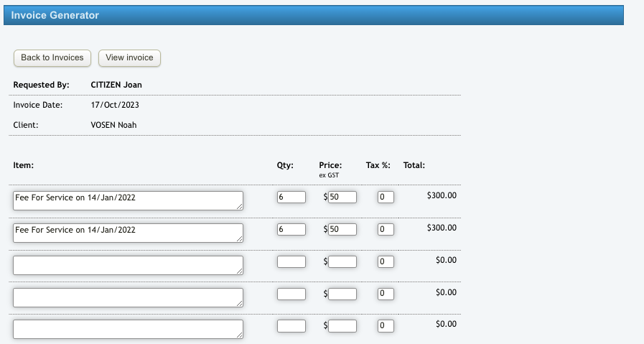
Task: Click the fifth row Qty field
Action: 291,326
